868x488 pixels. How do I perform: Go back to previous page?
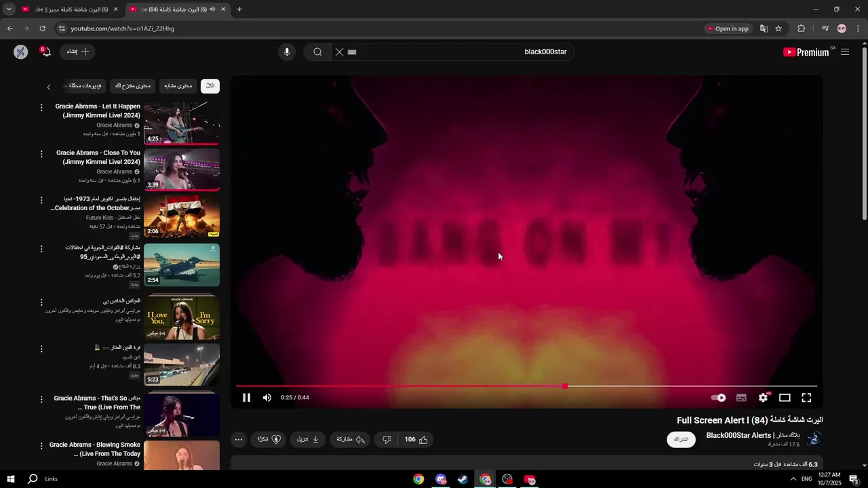pos(9,28)
